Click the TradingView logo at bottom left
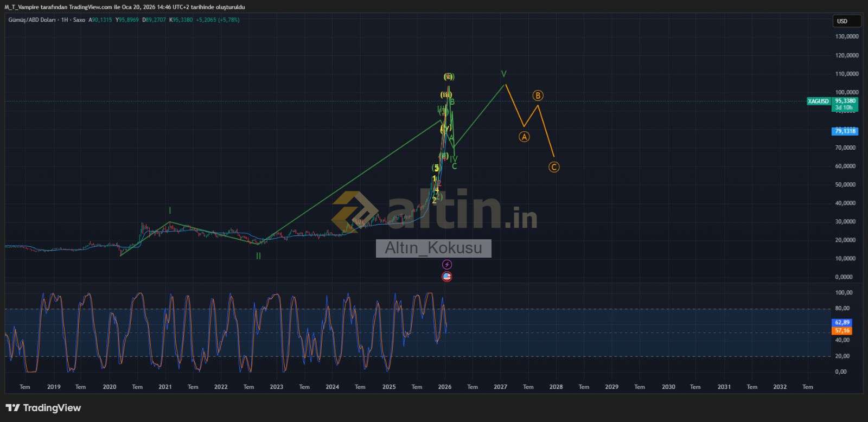The image size is (868, 422). [x=43, y=408]
